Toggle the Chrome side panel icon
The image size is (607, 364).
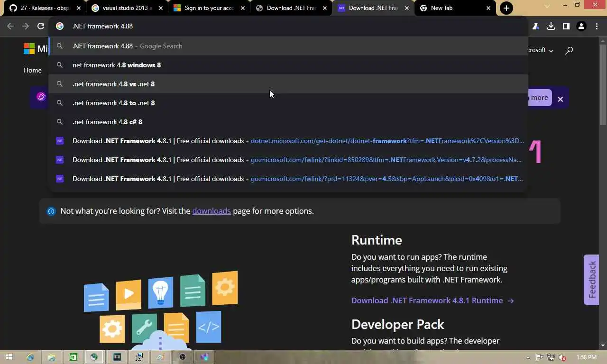566,27
